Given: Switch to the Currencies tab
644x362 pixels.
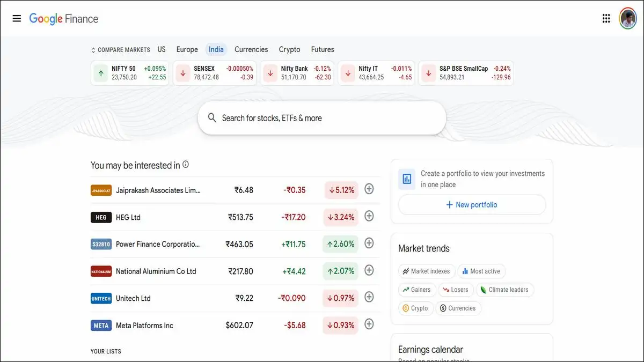Looking at the screenshot, I should 251,49.
